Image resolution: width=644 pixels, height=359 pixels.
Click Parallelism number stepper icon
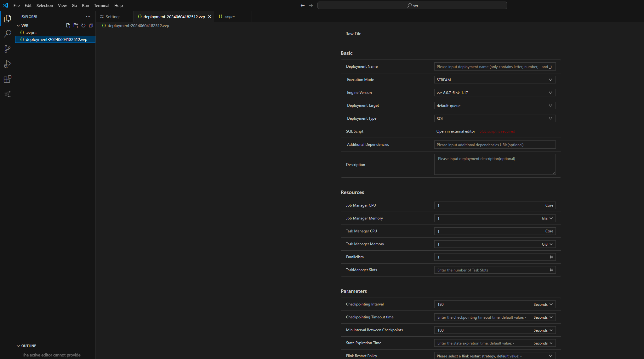coord(551,257)
